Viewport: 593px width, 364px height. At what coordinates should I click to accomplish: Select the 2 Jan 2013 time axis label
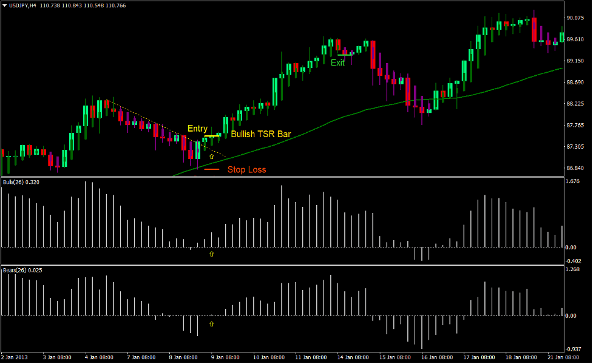16,357
